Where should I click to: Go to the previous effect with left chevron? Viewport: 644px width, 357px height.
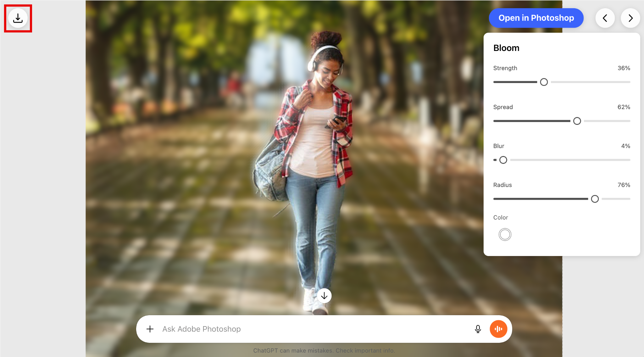[x=605, y=18]
